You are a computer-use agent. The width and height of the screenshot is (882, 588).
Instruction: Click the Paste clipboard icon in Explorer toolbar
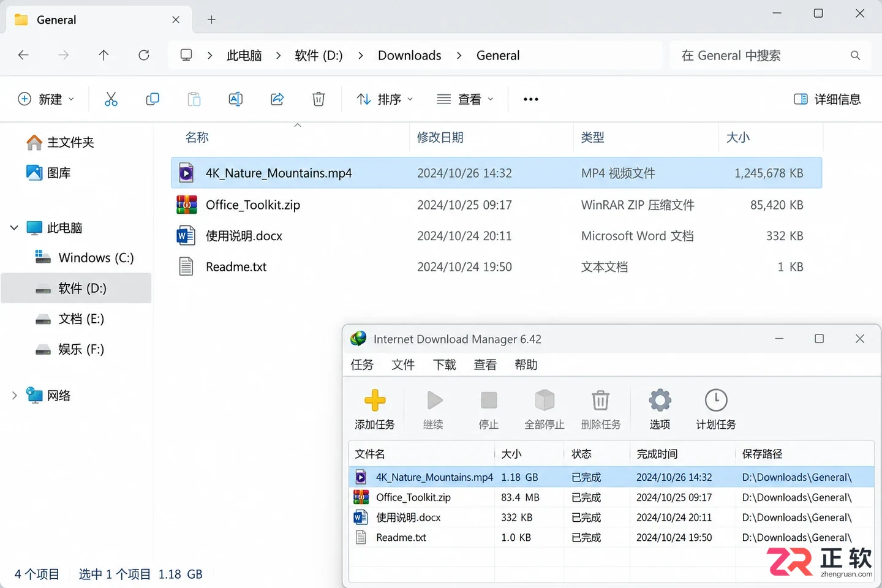[194, 99]
